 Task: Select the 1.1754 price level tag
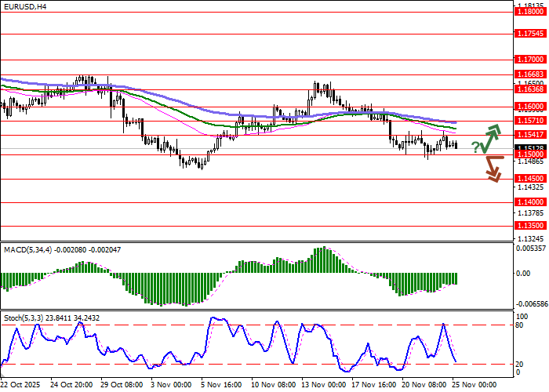530,34
